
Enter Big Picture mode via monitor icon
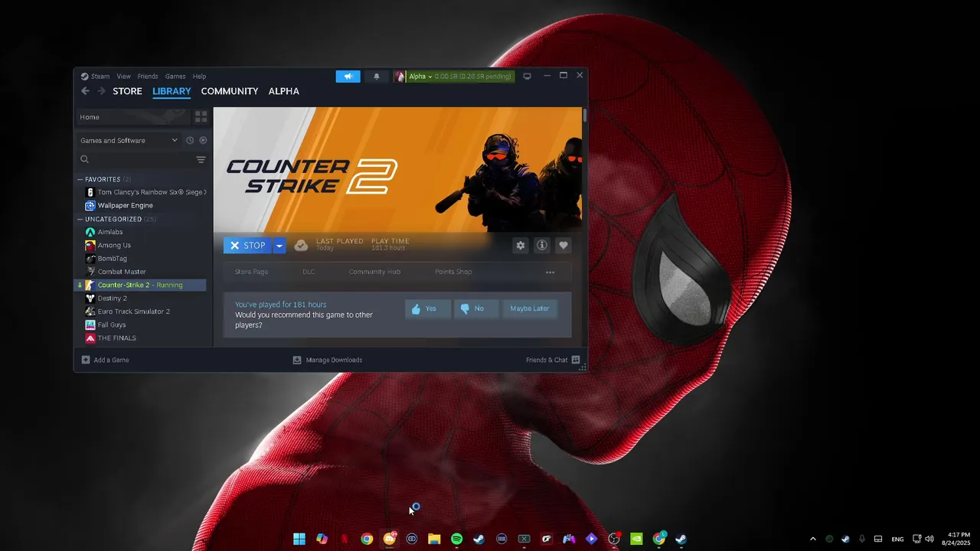(527, 77)
